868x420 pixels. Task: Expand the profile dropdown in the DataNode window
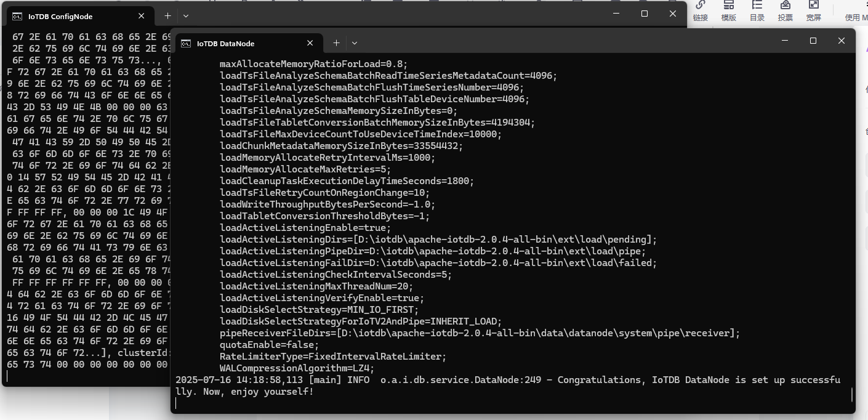[355, 43]
